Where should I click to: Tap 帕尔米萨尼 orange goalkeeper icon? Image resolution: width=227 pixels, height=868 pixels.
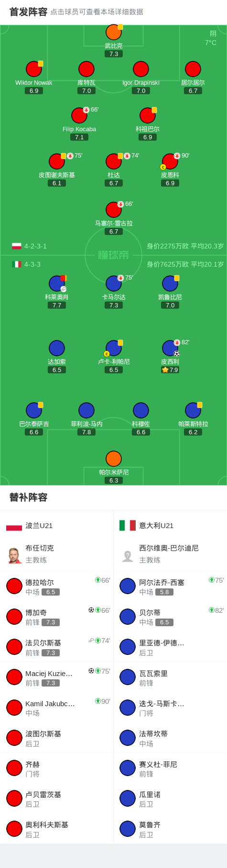(114, 459)
